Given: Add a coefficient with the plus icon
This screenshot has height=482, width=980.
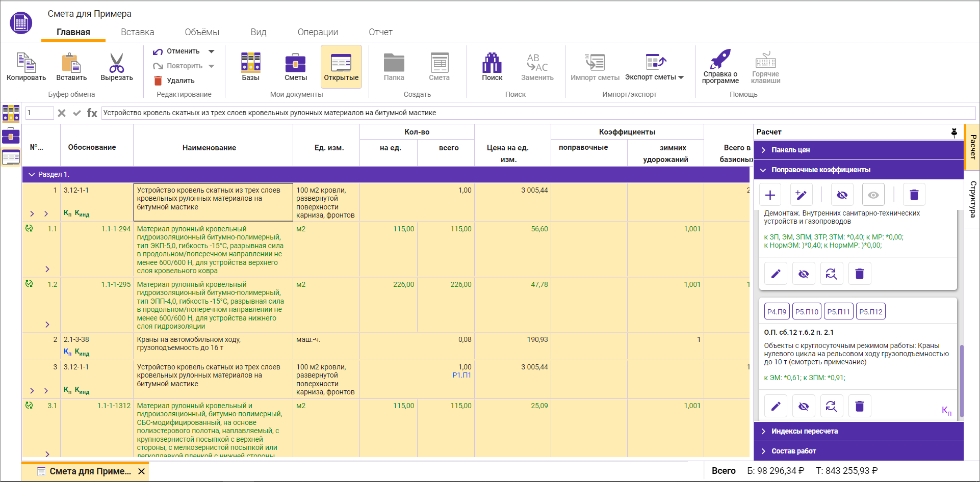Looking at the screenshot, I should coord(770,195).
